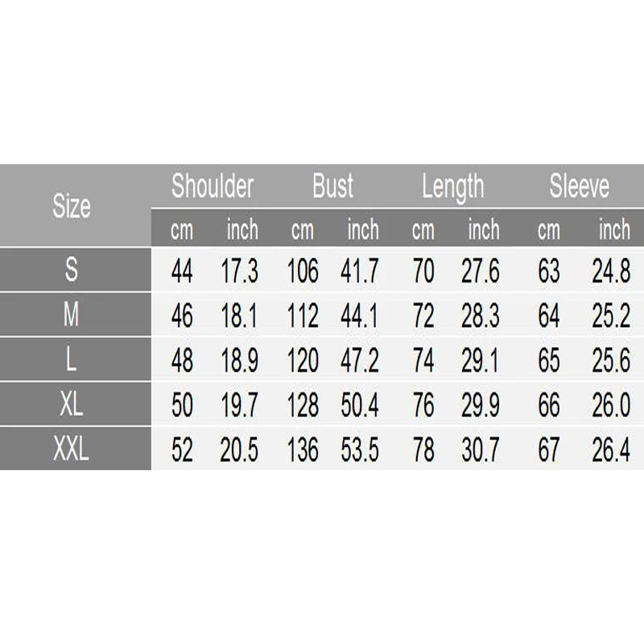Select the Length column header
Viewport: 644px width, 644px height.
(452, 188)
